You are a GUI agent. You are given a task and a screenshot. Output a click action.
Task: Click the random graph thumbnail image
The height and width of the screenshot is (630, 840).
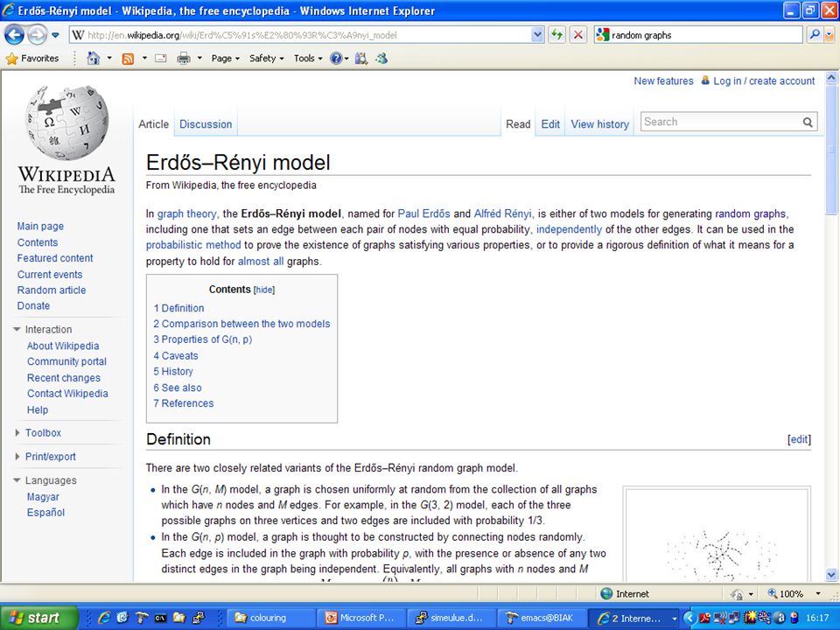coord(717,535)
